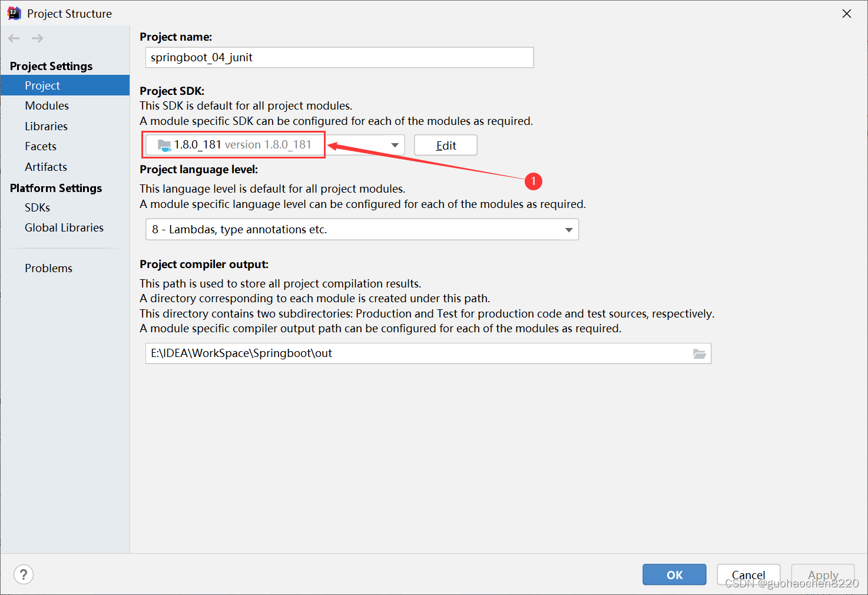Close the Project Structure dialog

[847, 14]
